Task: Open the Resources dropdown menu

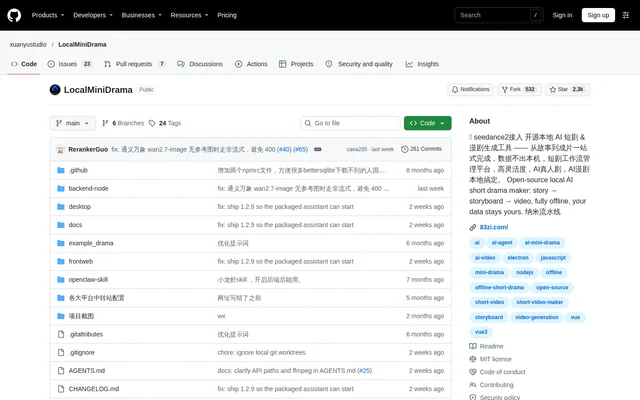Action: click(189, 15)
